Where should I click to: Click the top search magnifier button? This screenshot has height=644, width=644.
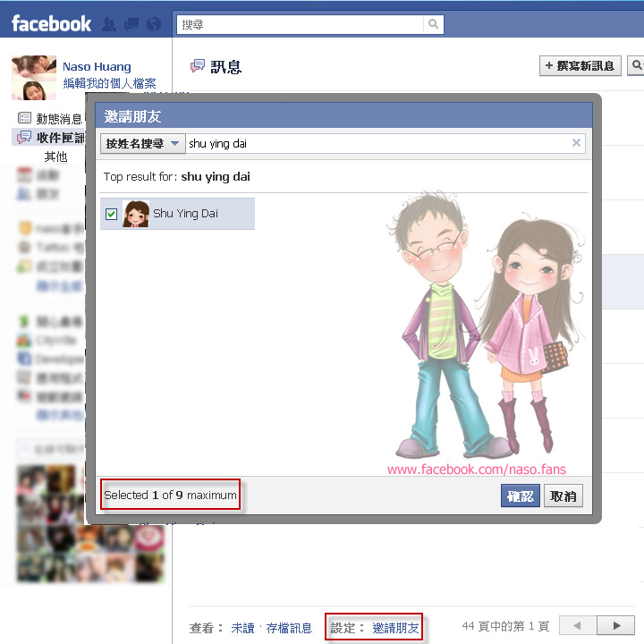(433, 24)
